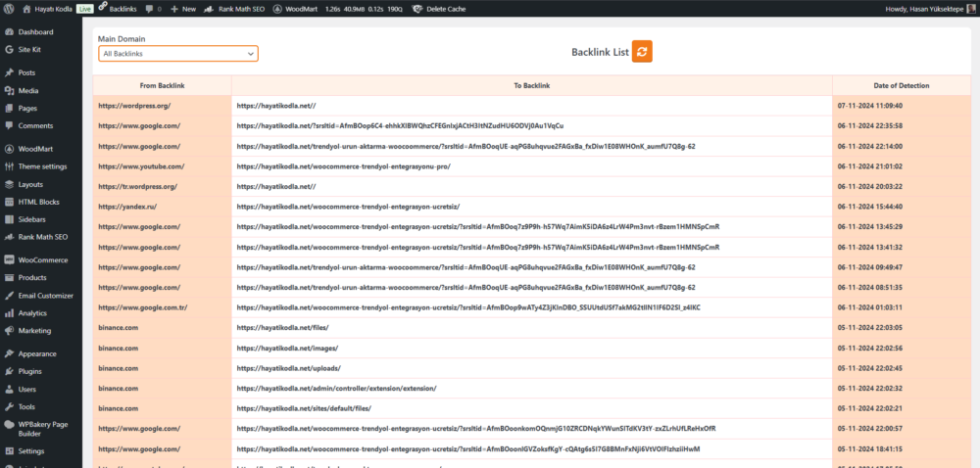The height and width of the screenshot is (468, 980).
Task: Click the Email Customizer brush icon
Action: [9, 296]
